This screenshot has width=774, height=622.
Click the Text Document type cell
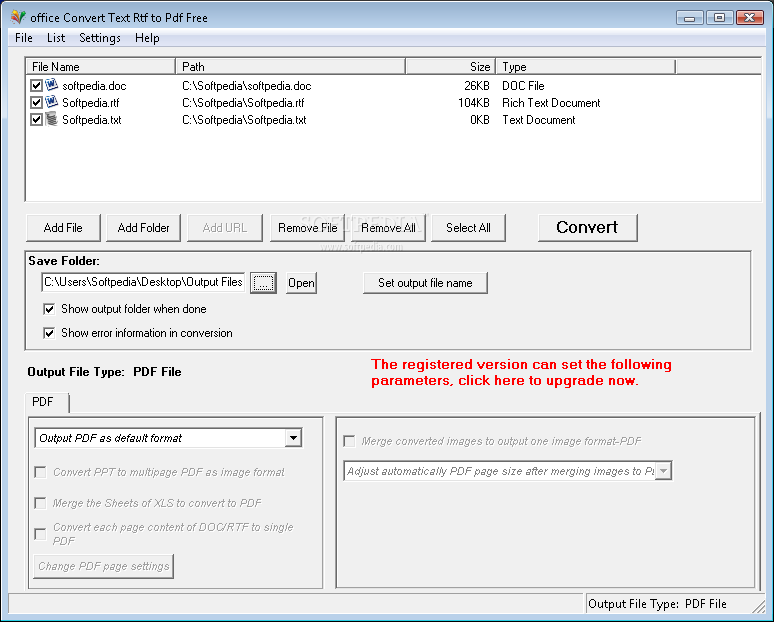click(539, 120)
